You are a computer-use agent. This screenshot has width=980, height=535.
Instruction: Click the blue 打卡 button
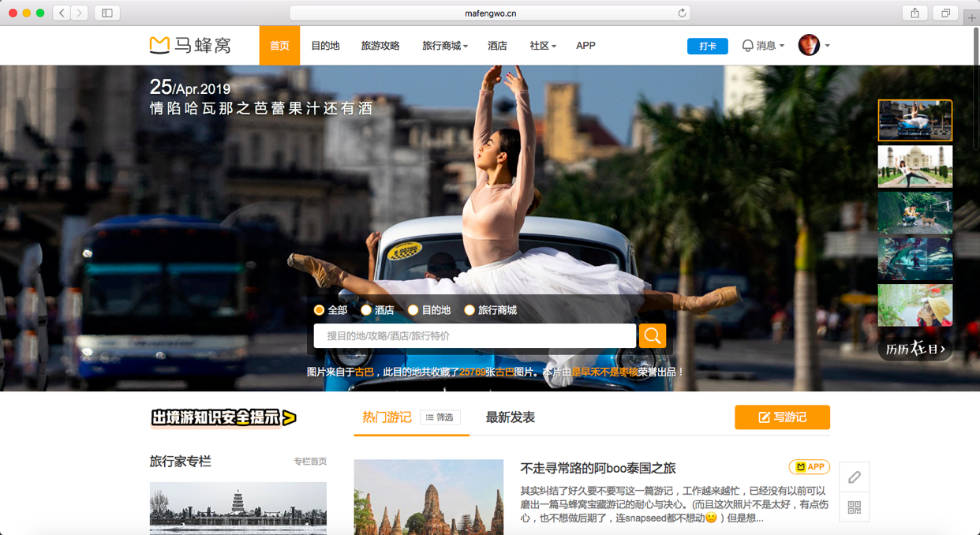pos(707,46)
